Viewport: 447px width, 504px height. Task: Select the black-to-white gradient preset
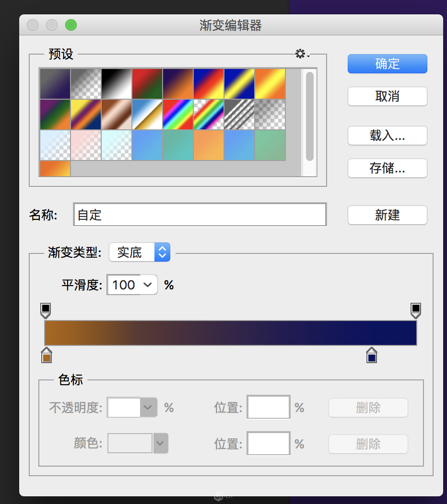(x=117, y=83)
